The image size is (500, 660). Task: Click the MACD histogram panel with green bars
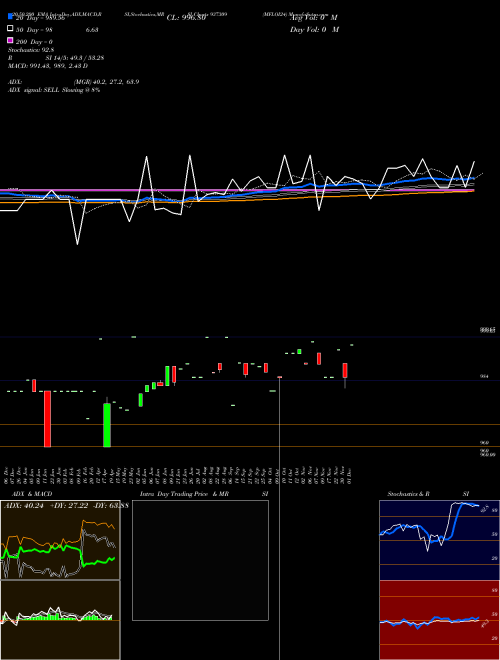[x=60, y=620]
